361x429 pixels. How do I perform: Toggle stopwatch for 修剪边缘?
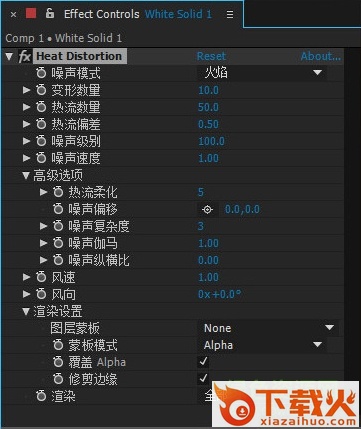(x=58, y=379)
